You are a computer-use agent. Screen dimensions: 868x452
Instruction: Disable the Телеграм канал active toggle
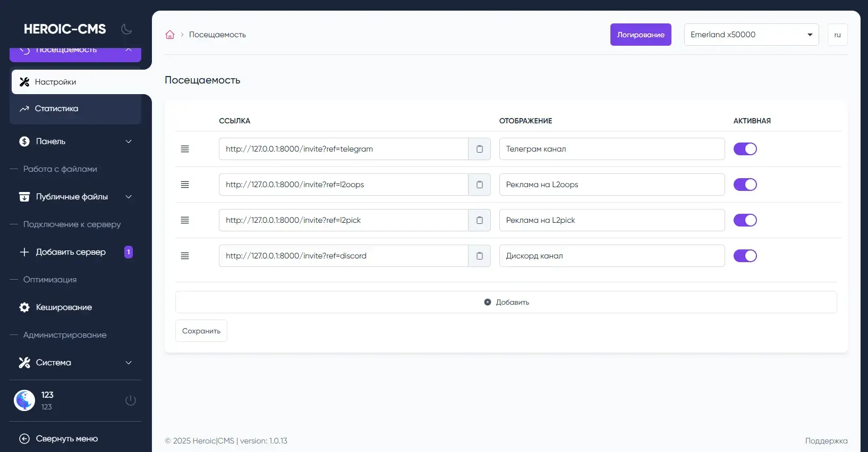point(745,149)
